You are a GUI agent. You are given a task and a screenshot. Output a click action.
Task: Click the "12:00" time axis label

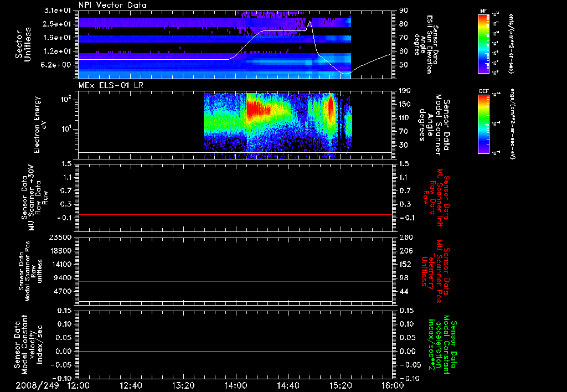[x=79, y=385]
